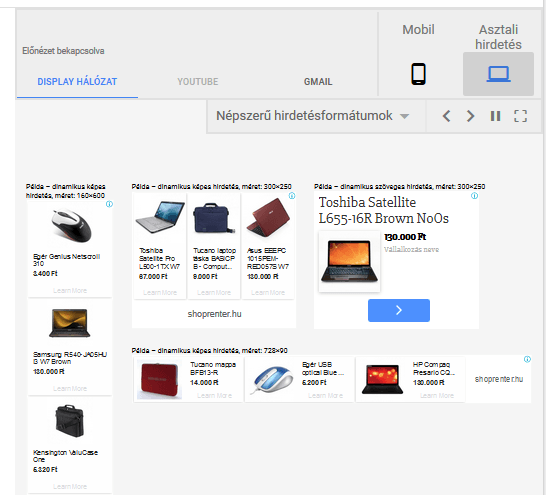546x495 pixels.
Task: Click the Toshiba Satellite L655 laptop thumbnail
Action: click(349, 261)
